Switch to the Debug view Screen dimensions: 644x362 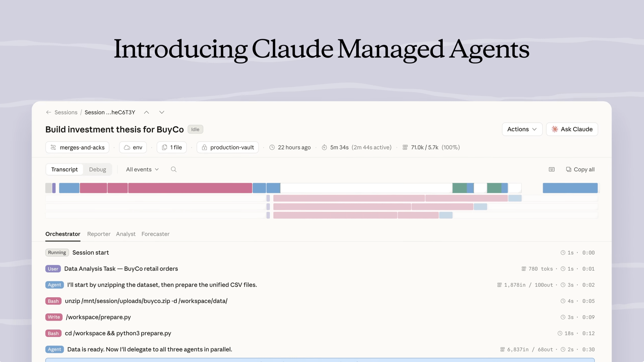point(98,169)
